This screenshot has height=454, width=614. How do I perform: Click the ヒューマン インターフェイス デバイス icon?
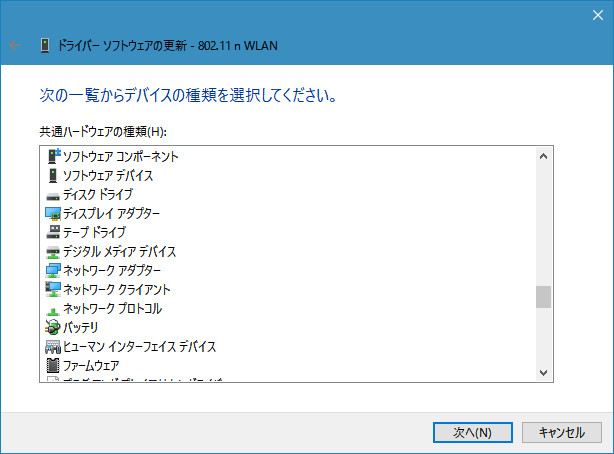[53, 346]
